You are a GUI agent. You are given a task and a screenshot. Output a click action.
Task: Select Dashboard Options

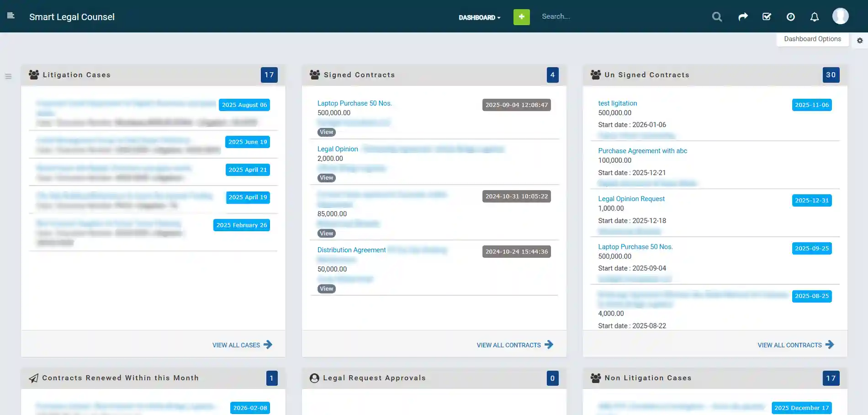[x=812, y=39]
